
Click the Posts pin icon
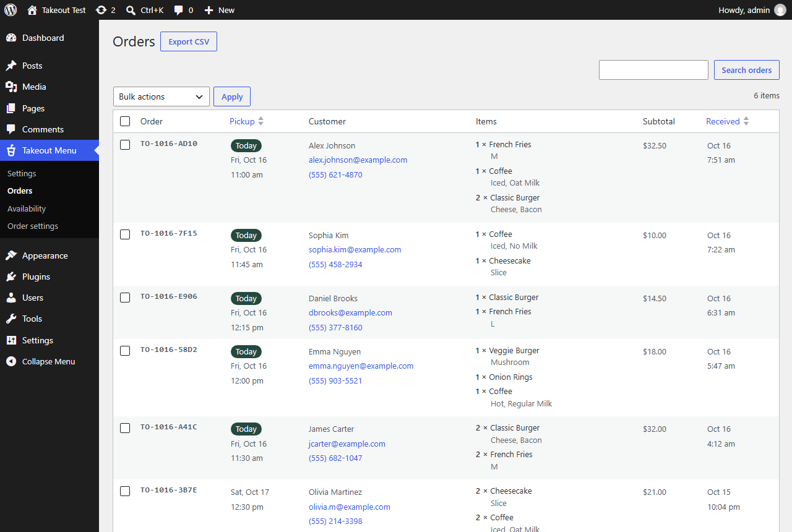coord(11,66)
